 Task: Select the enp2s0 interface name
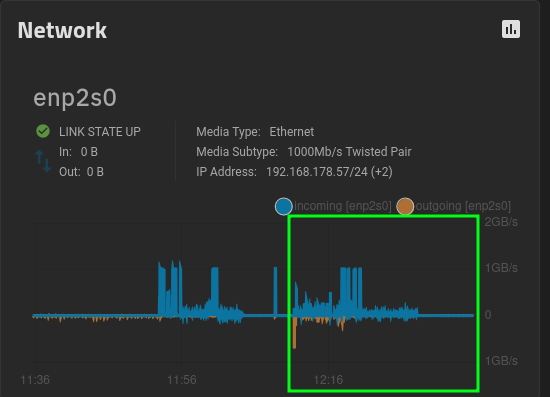[x=75, y=98]
